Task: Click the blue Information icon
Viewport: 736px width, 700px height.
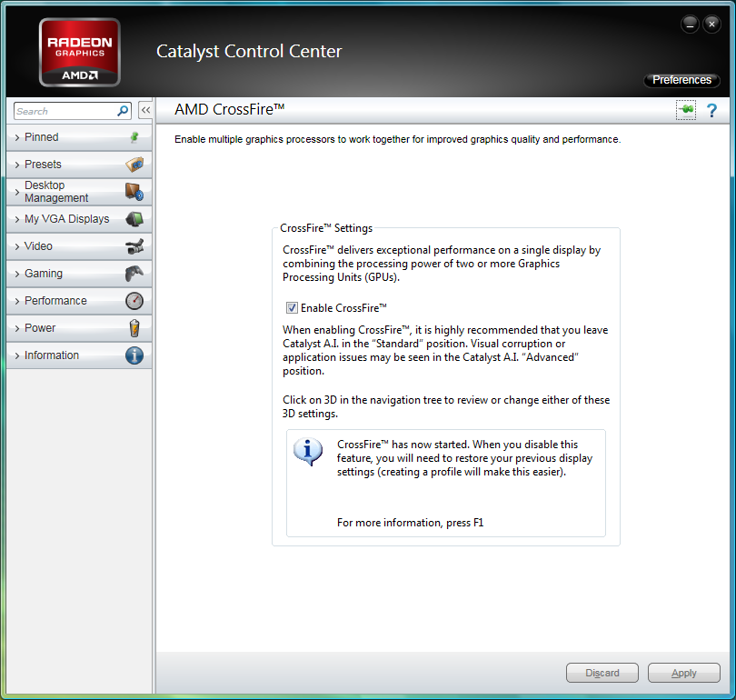Action: pos(134,355)
